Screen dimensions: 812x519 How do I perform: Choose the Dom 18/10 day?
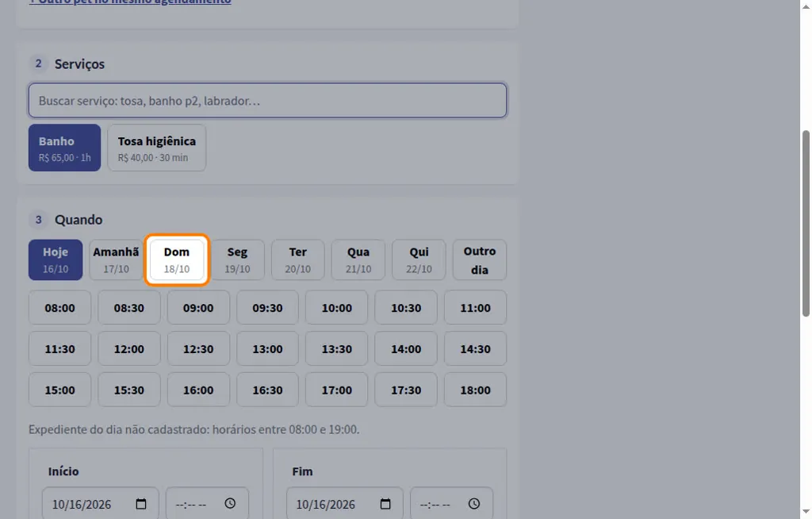(x=177, y=259)
